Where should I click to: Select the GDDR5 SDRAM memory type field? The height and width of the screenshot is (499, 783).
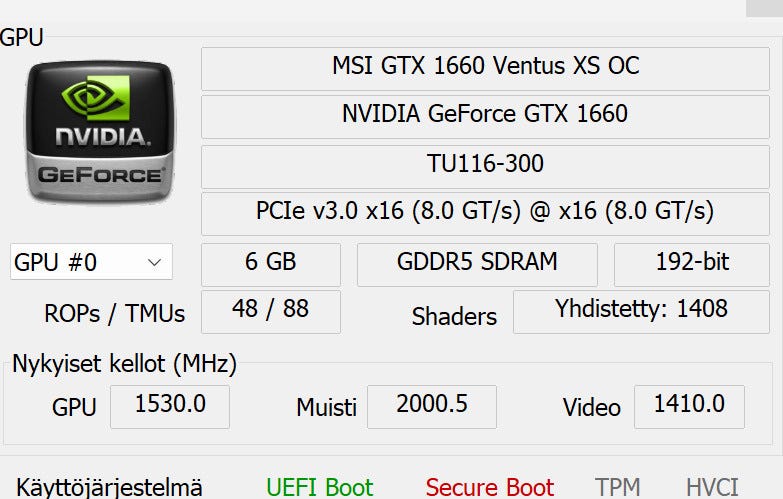pos(477,263)
